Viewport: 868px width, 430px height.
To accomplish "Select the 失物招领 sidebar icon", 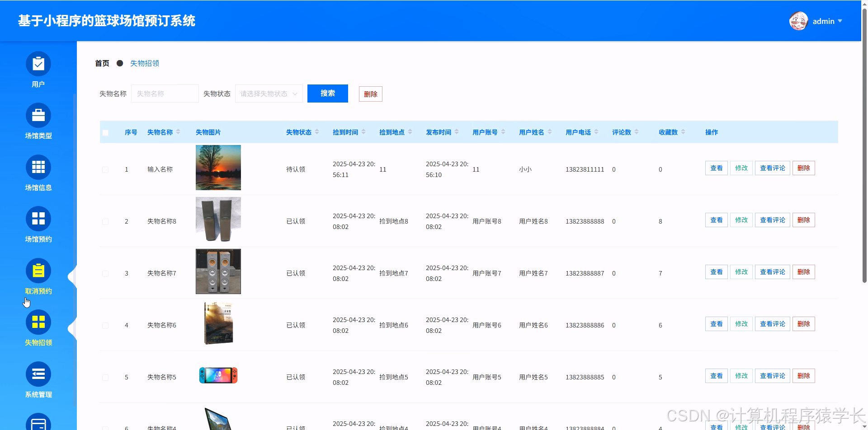I will (x=38, y=322).
